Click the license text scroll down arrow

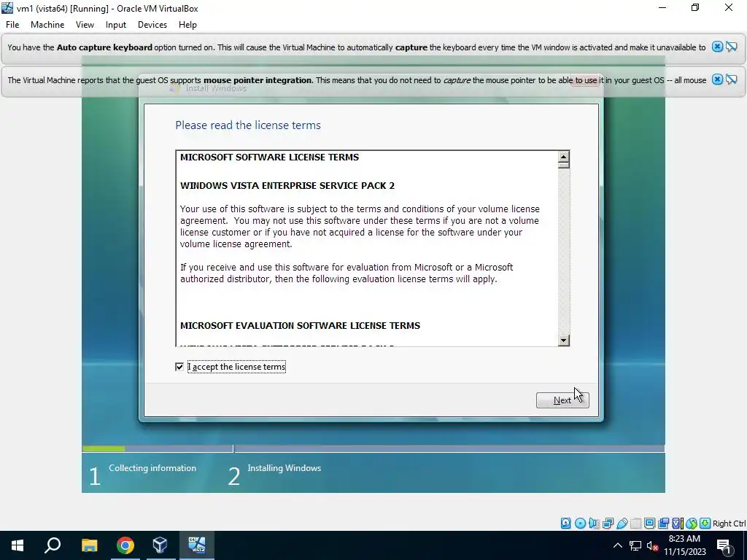pyautogui.click(x=564, y=340)
